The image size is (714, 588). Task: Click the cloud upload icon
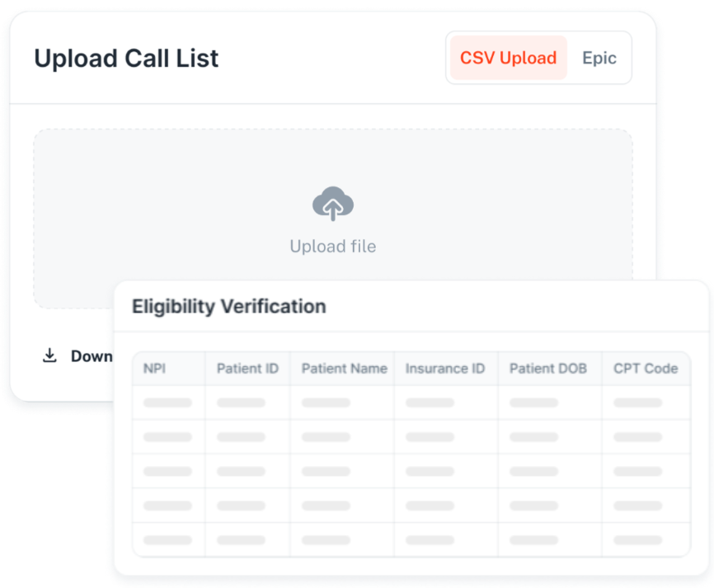coord(333,204)
